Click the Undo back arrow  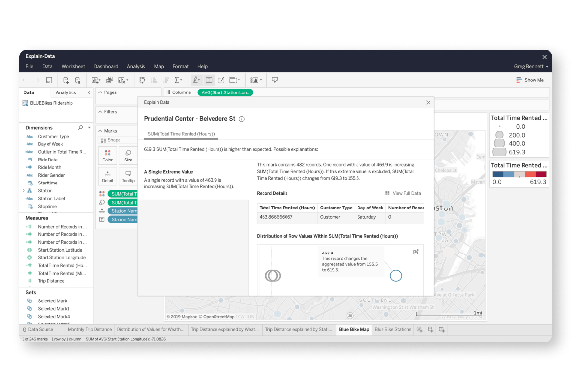coord(25,80)
